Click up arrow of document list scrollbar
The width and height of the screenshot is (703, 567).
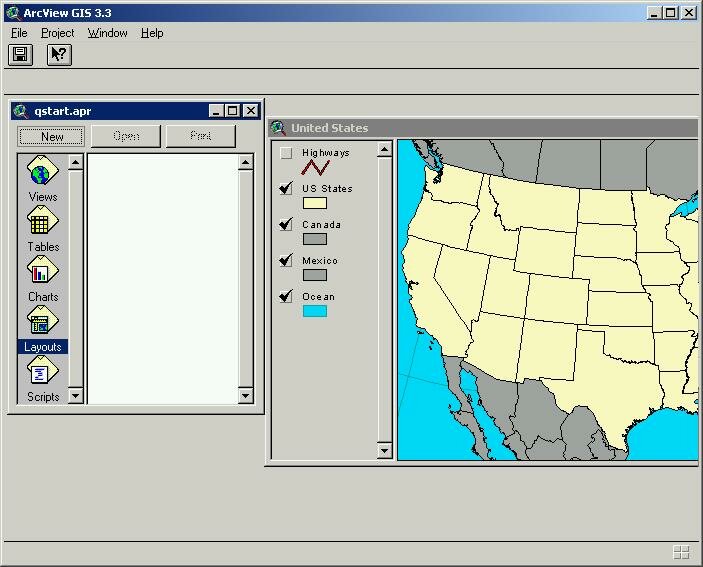[245, 162]
